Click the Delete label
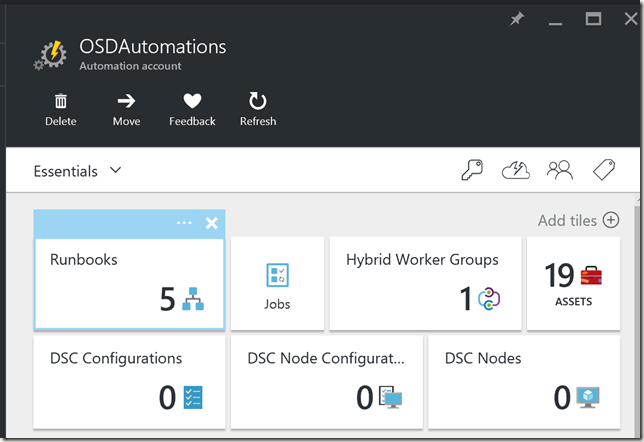Image resolution: width=644 pixels, height=442 pixels. click(x=61, y=121)
